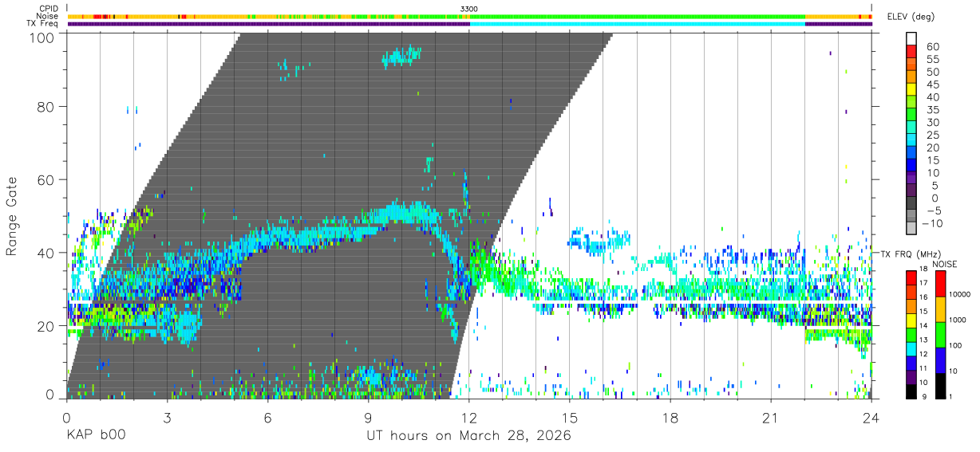This screenshot has width=980, height=452.
Task: Click the white top segment of ELEV colorbar
Action: pyautogui.click(x=911, y=38)
